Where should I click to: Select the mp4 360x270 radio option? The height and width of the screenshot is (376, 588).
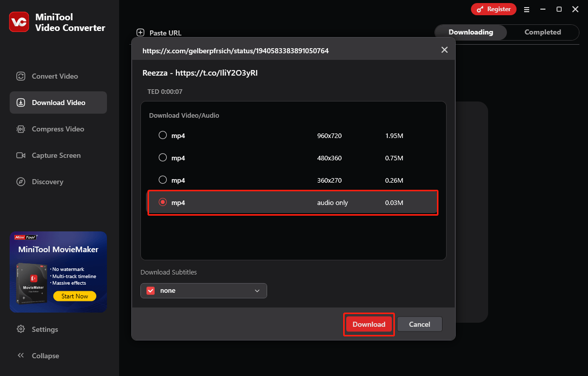(162, 180)
